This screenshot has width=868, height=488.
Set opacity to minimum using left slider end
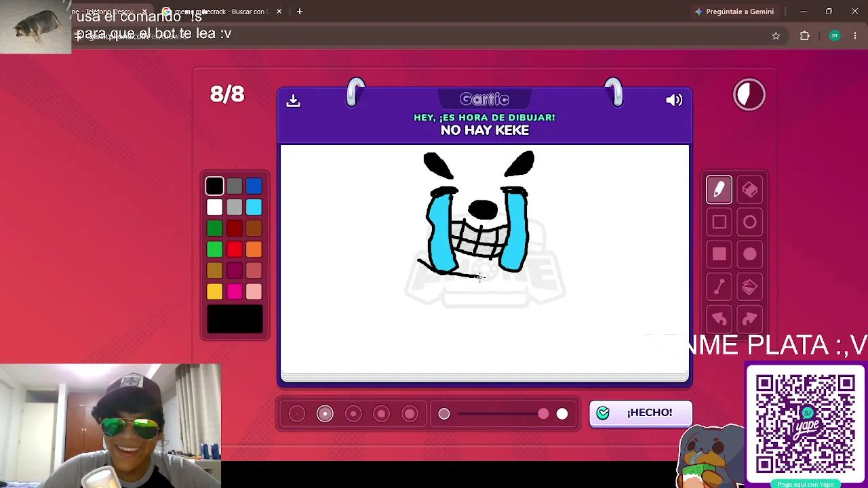pyautogui.click(x=444, y=413)
